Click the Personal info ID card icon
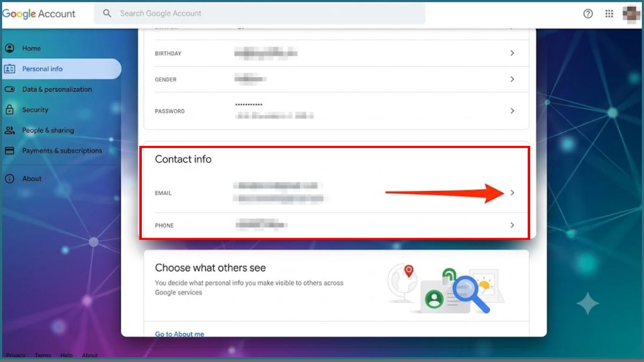This screenshot has height=362, width=644. tap(10, 69)
